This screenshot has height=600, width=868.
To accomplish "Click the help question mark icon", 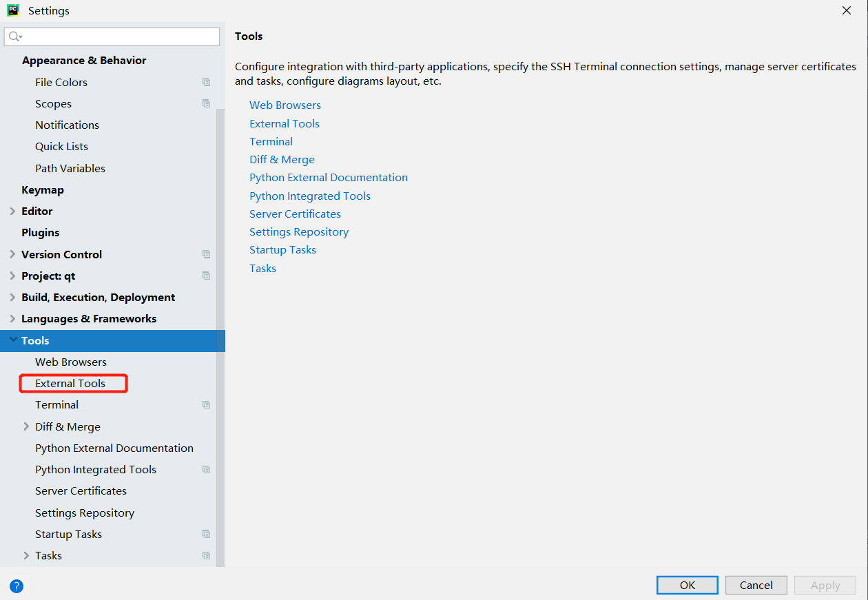I will tap(17, 586).
